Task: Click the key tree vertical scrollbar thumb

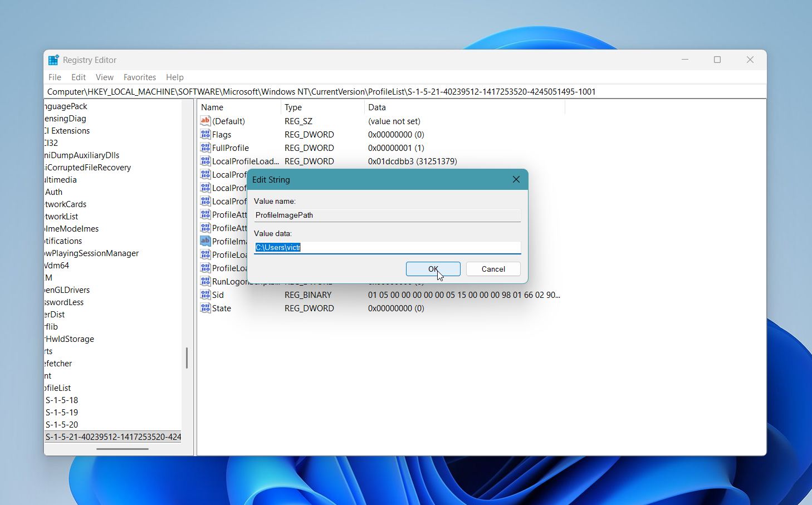Action: click(x=187, y=358)
